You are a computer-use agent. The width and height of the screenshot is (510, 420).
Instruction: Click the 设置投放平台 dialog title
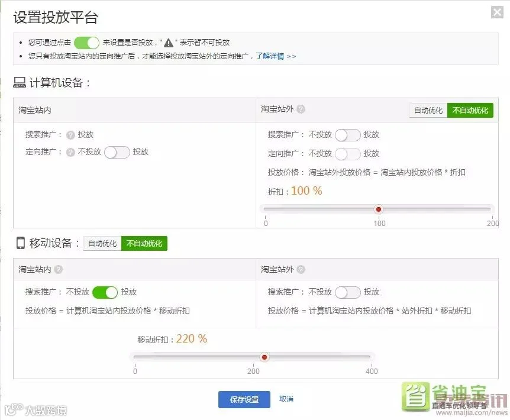point(55,17)
